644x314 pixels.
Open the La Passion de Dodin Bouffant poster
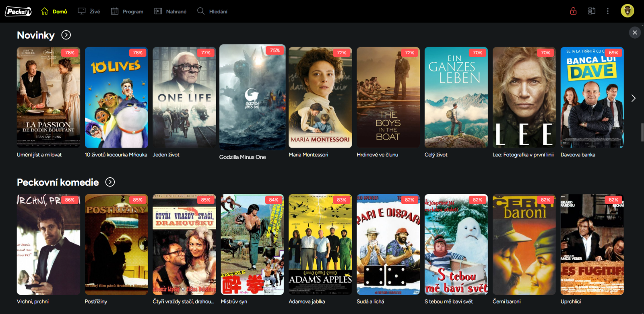48,97
